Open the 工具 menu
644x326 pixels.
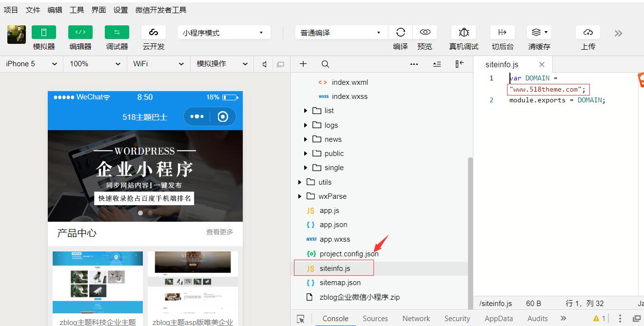[77, 10]
